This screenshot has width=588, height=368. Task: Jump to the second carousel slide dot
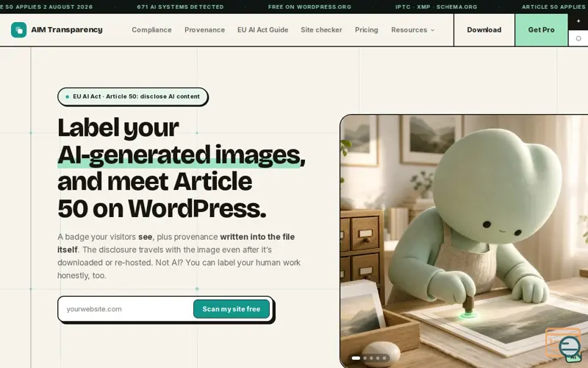pyautogui.click(x=365, y=358)
